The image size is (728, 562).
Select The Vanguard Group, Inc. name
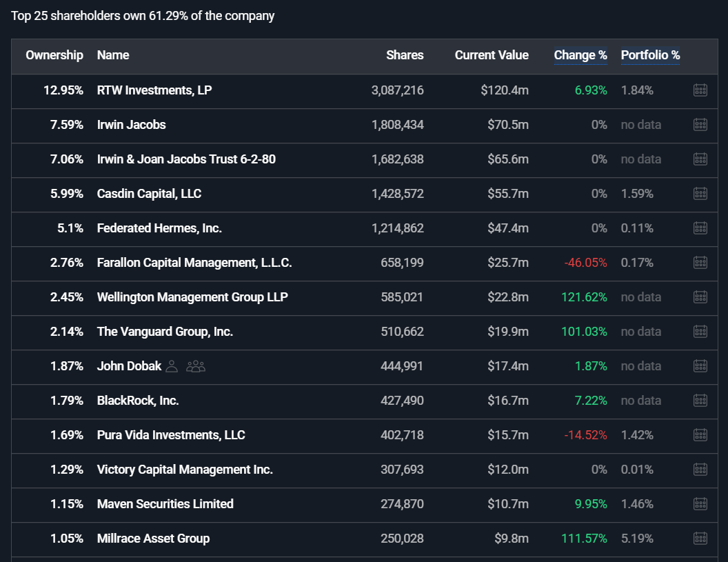(165, 332)
